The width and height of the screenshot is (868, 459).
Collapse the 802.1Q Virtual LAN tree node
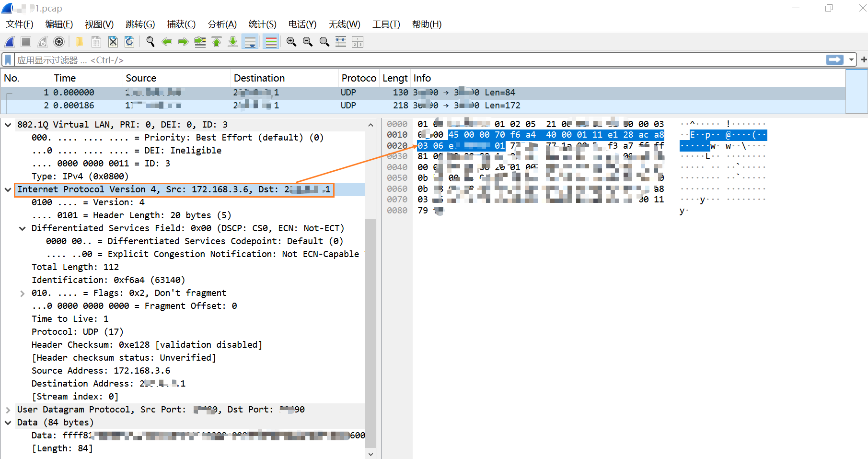click(8, 125)
